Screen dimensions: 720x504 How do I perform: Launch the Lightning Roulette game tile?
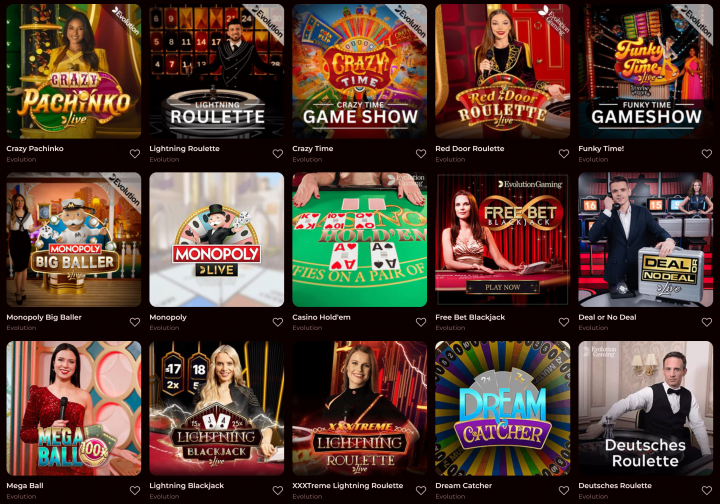pyautogui.click(x=217, y=71)
